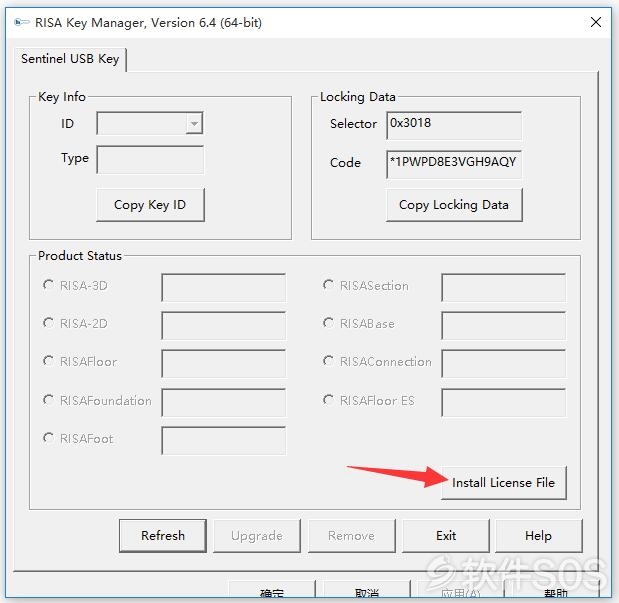Click the 取消 (Cancel) button
619x603 pixels.
(x=367, y=590)
